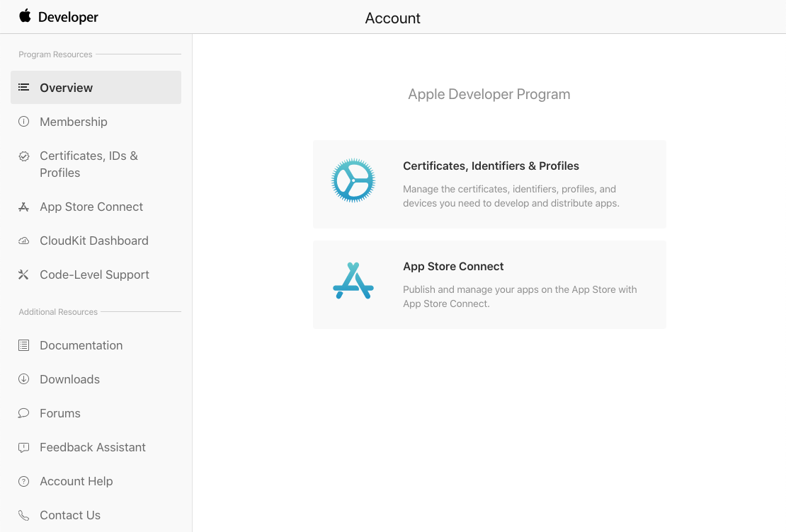Click the Developer text in the header

(x=68, y=17)
